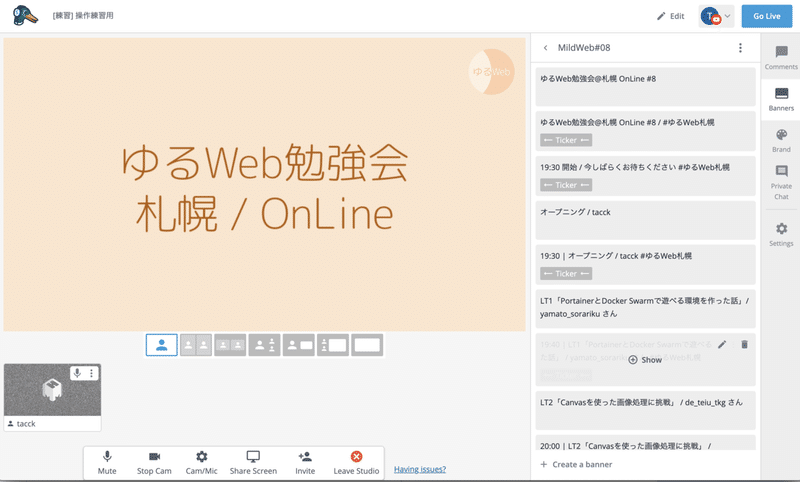Click the main stream preview canvas
Screen dimensions: 800x482
pyautogui.click(x=264, y=185)
